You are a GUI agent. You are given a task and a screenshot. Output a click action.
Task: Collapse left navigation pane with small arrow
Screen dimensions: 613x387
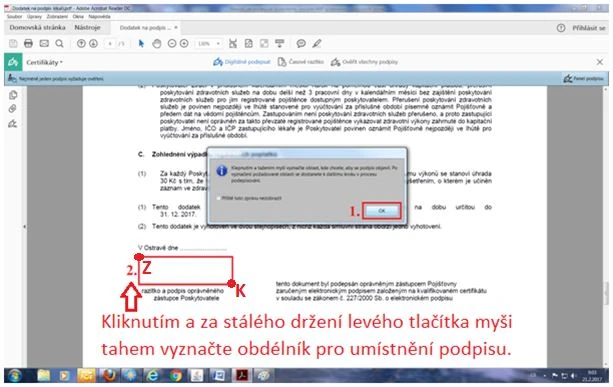point(25,226)
